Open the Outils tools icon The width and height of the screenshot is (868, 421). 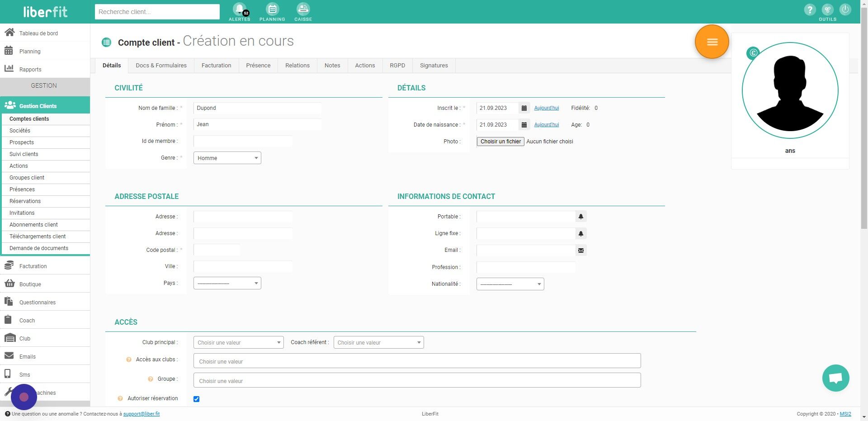click(827, 9)
